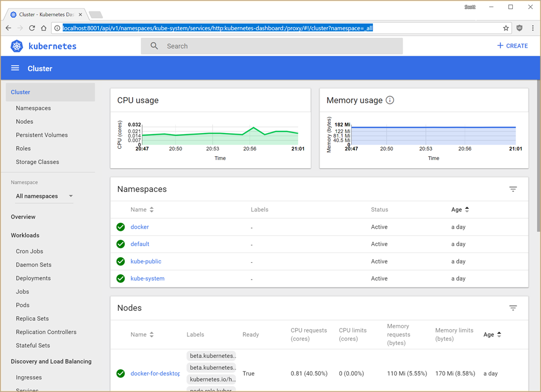
Task: Open Jobs in the sidebar
Action: tap(22, 291)
